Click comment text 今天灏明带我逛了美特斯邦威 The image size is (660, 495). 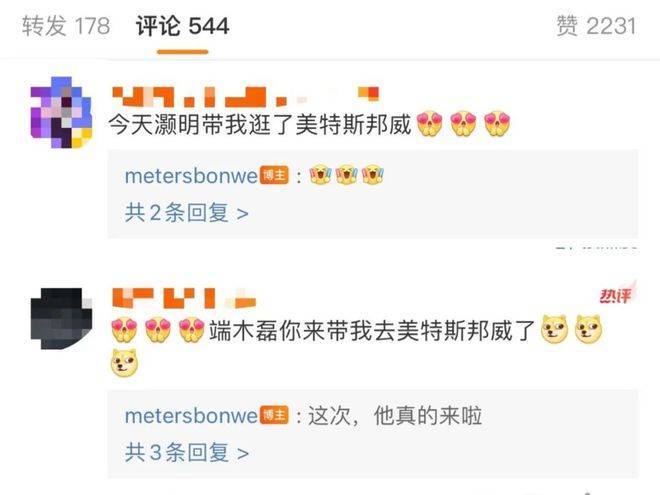coord(260,125)
